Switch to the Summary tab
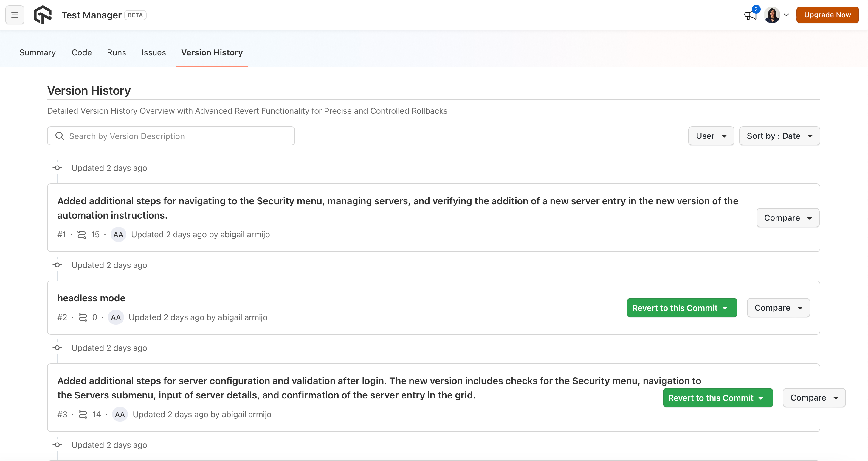 coord(37,52)
